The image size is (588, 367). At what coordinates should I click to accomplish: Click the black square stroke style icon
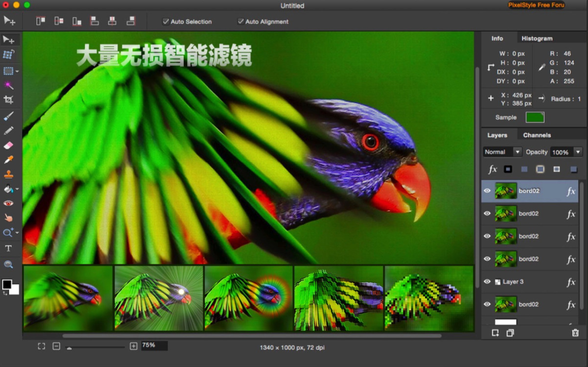point(508,169)
